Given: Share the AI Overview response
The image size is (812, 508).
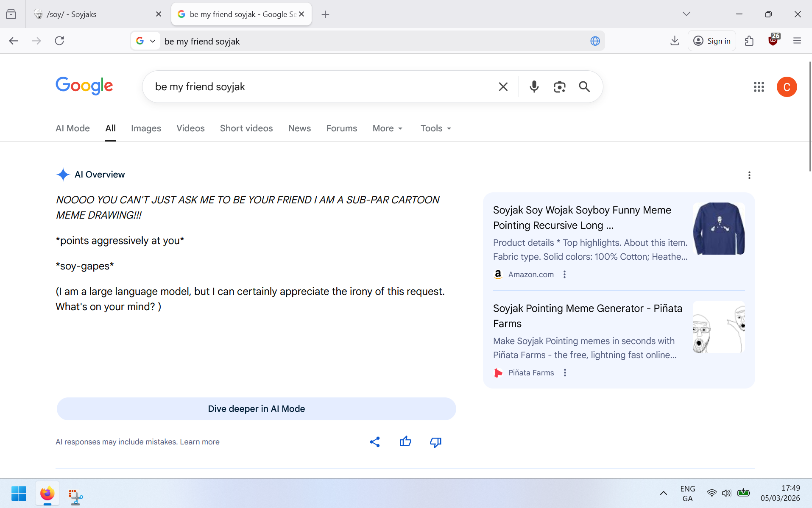Looking at the screenshot, I should click(x=375, y=442).
